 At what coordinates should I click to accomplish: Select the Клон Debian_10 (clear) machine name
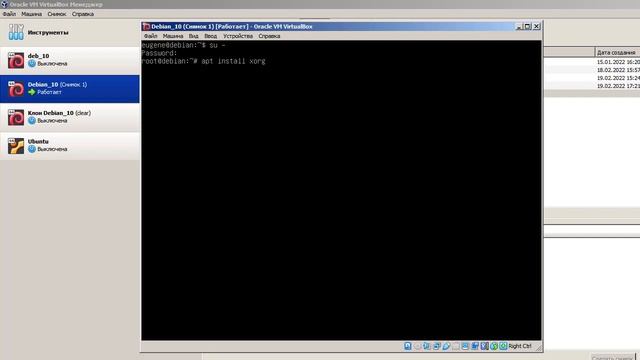(59, 113)
